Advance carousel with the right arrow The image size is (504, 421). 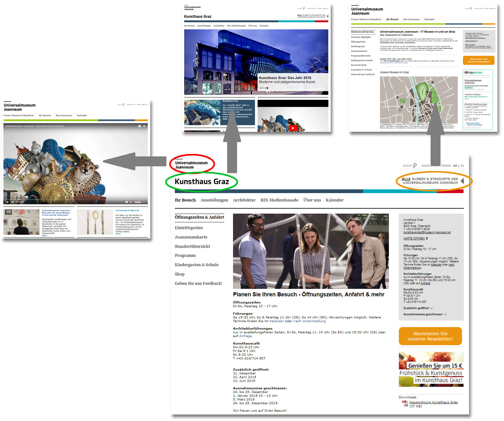click(x=317, y=60)
